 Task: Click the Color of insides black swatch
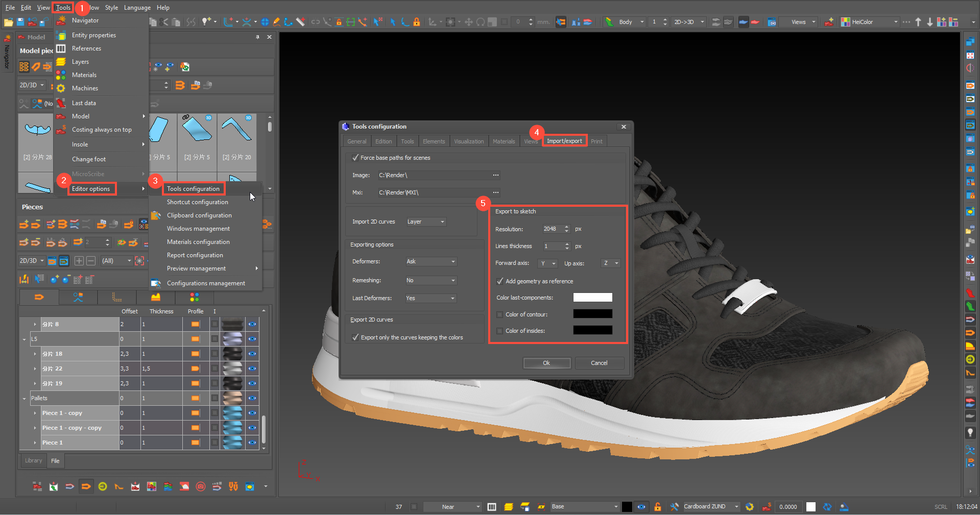[592, 330]
